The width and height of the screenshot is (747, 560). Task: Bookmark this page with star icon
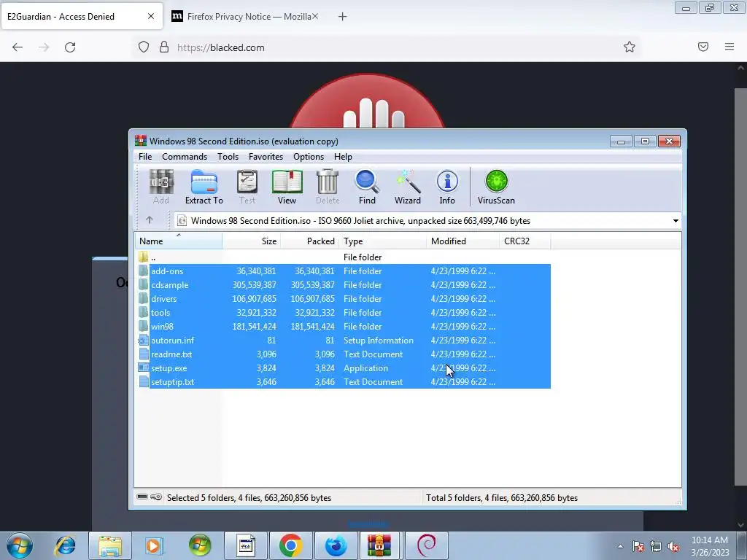[630, 47]
